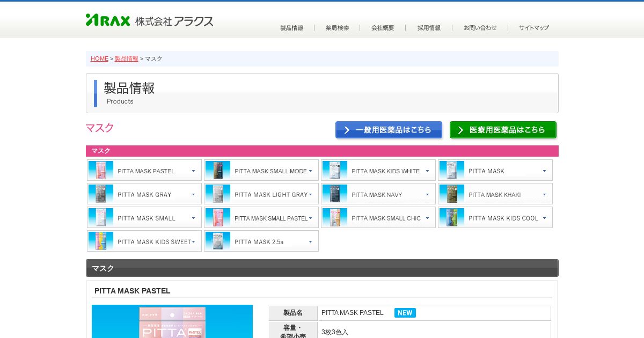
Task: Open PITTA MASK SMALL MODE thumbnail icon
Action: (x=218, y=170)
